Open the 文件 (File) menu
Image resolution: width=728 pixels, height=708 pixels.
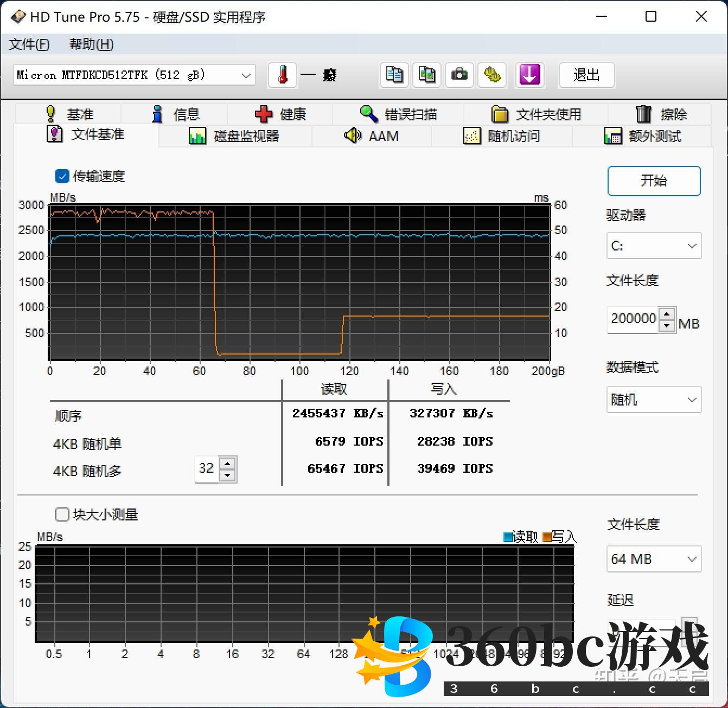pos(29,44)
